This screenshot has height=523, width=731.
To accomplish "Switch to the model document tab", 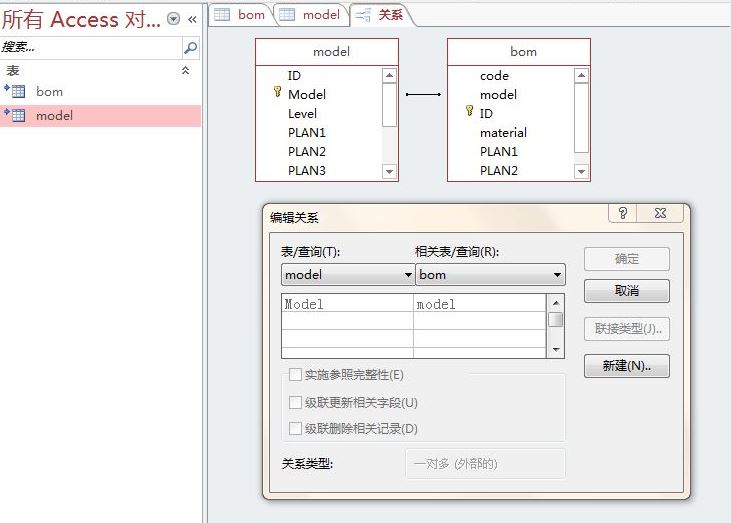I will 310,15.
